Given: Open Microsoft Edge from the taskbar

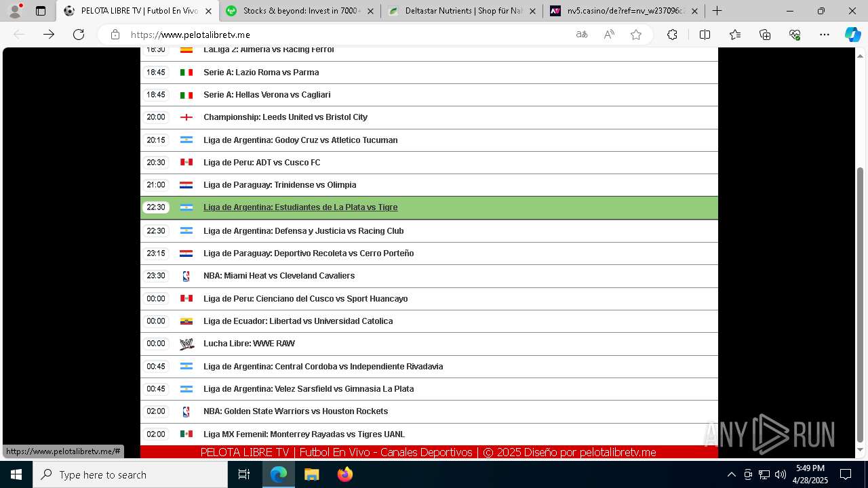Looking at the screenshot, I should [279, 474].
